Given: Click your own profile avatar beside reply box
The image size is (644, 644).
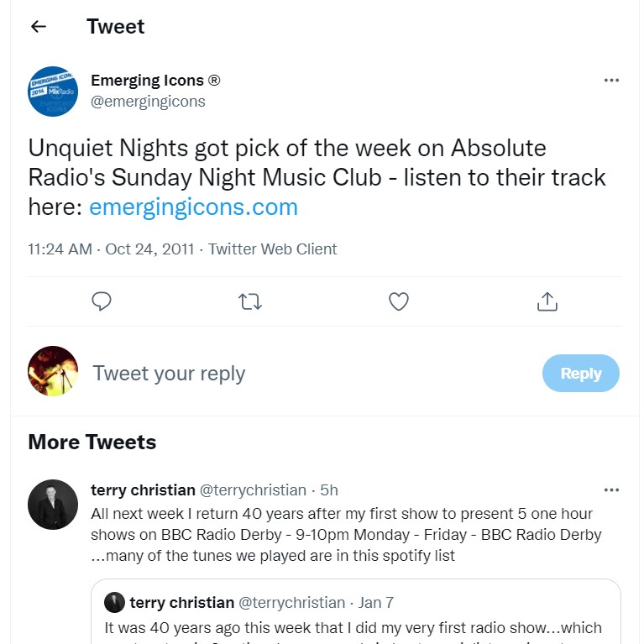Looking at the screenshot, I should coord(53,371).
